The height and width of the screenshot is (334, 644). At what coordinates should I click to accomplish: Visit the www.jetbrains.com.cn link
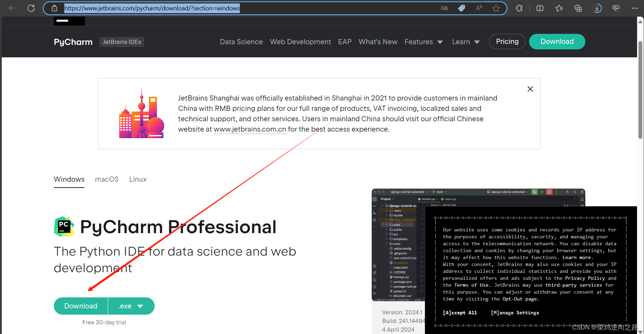[250, 129]
